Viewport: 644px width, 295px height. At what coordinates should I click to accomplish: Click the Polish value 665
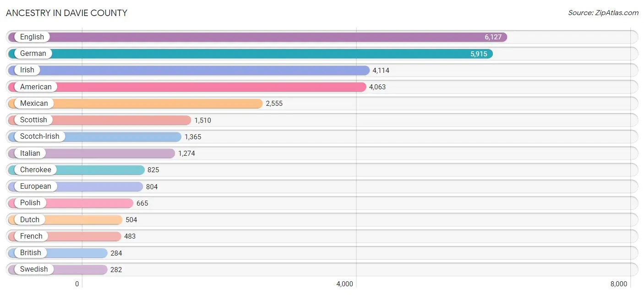click(x=142, y=203)
